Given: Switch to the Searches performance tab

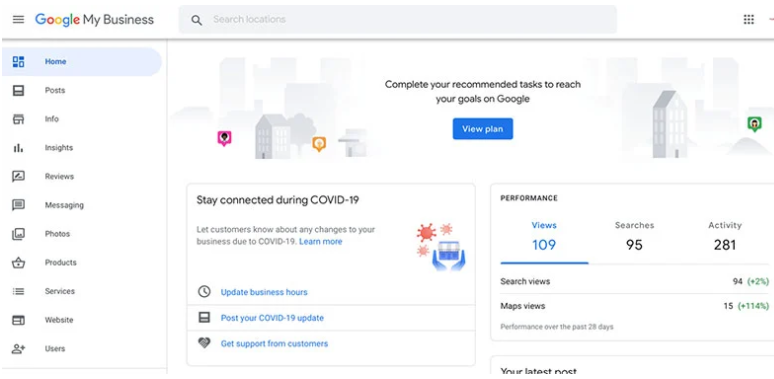Looking at the screenshot, I should [x=634, y=237].
